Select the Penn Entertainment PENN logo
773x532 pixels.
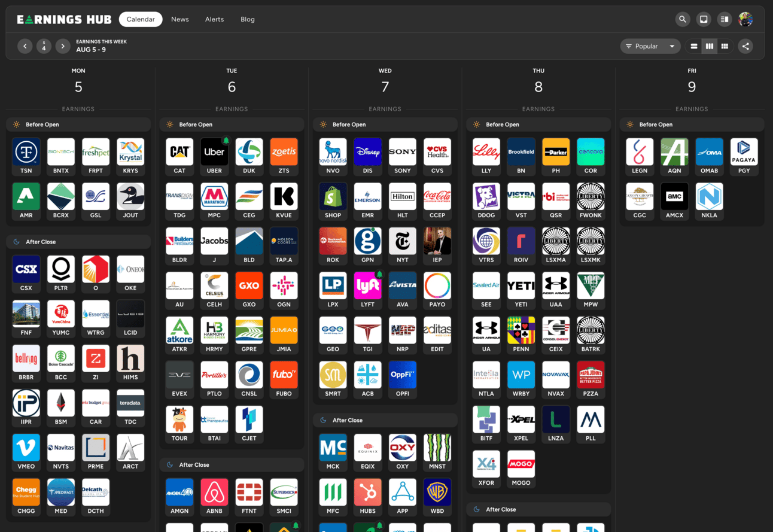click(x=521, y=330)
